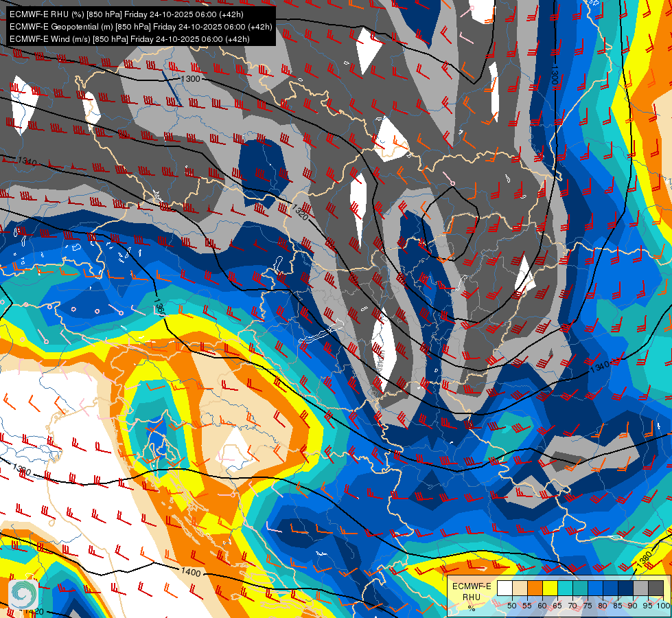Click the ECMWF-E Geopotential title line
Screen dimensions: 672x618
click(141, 27)
